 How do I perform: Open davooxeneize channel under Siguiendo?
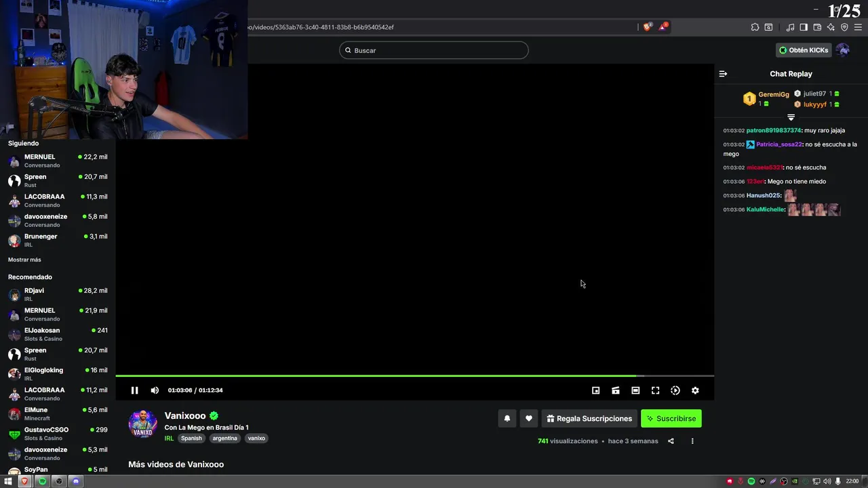[x=58, y=220]
